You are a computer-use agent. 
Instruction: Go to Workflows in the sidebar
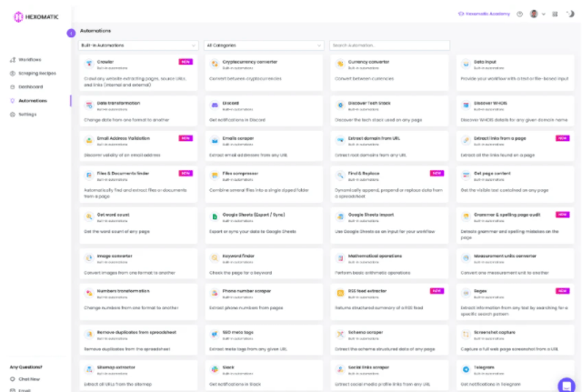31,59
